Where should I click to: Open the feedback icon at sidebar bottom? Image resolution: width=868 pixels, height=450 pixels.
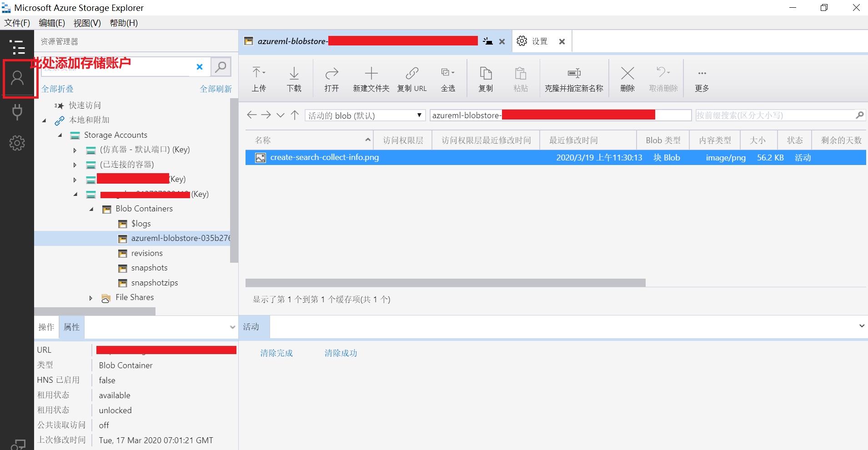click(x=18, y=445)
